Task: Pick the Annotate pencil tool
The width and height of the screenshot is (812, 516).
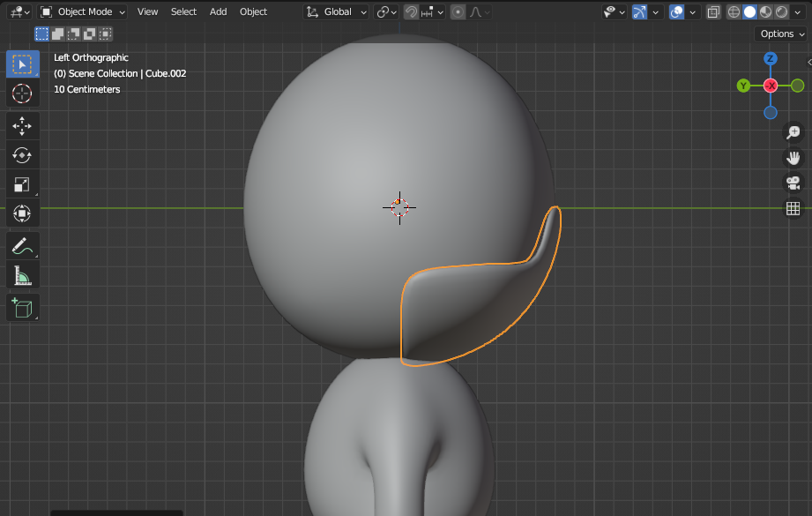Action: (23, 246)
